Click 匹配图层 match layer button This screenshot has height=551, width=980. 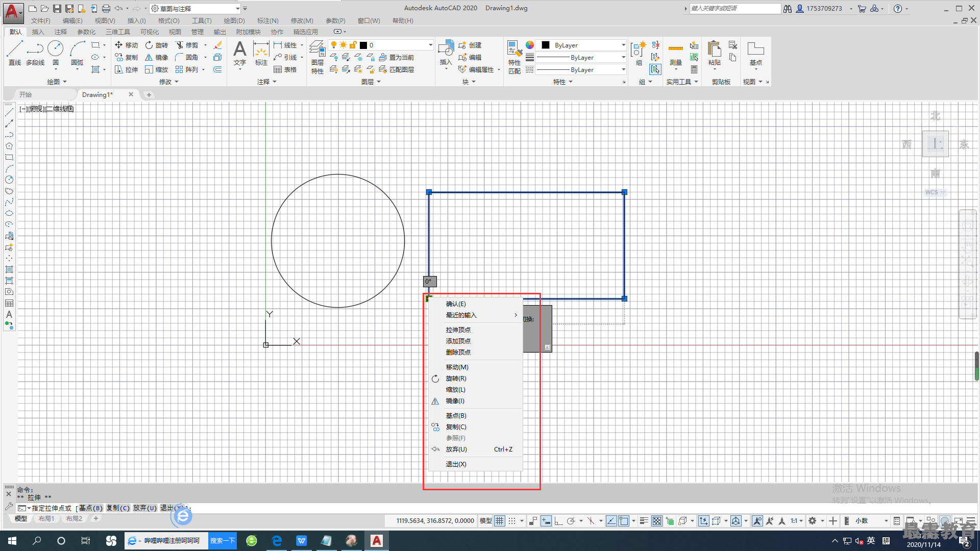(x=396, y=69)
